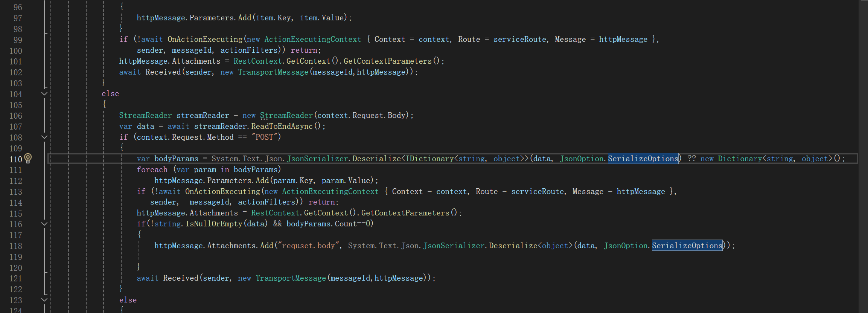The height and width of the screenshot is (313, 868).
Task: Collapse the else block at line 123
Action: [44, 300]
